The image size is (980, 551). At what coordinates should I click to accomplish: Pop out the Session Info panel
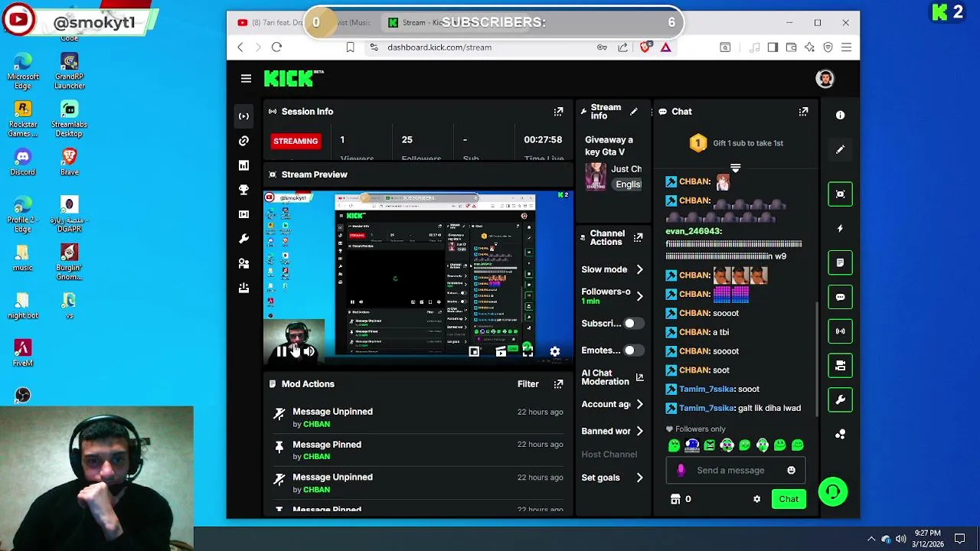point(558,112)
